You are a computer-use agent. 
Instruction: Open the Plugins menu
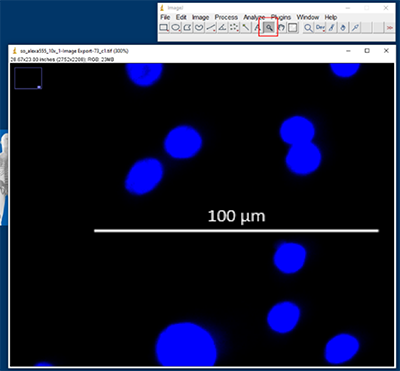281,17
